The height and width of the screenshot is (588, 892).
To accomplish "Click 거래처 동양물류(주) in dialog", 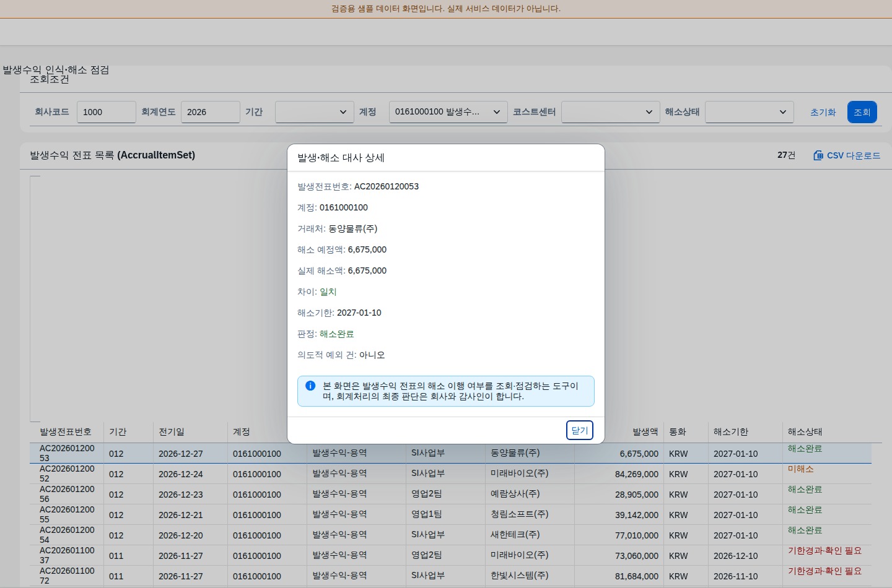I will tap(353, 228).
